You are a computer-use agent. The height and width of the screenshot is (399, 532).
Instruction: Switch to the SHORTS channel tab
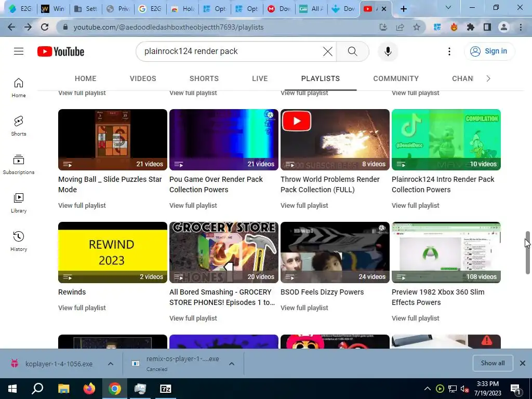[204, 78]
